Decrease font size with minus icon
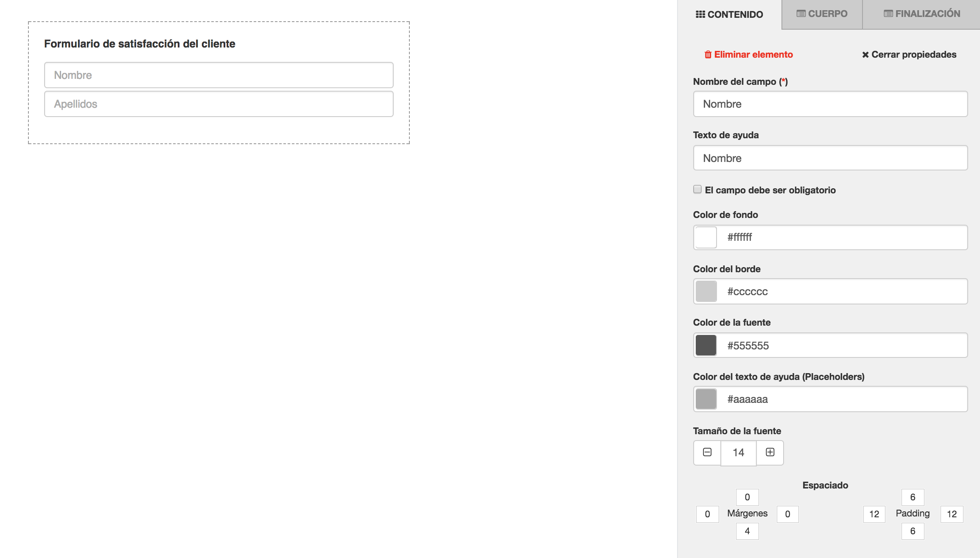 (x=707, y=452)
